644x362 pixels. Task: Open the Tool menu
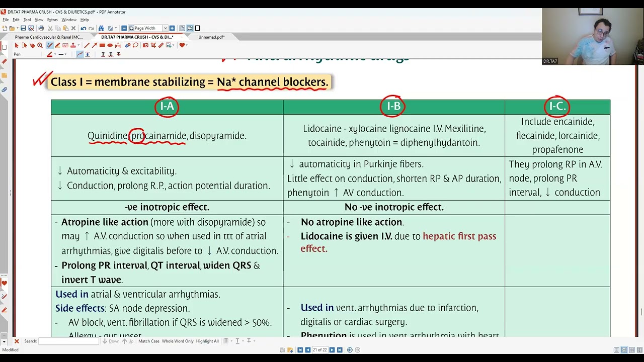(x=27, y=20)
